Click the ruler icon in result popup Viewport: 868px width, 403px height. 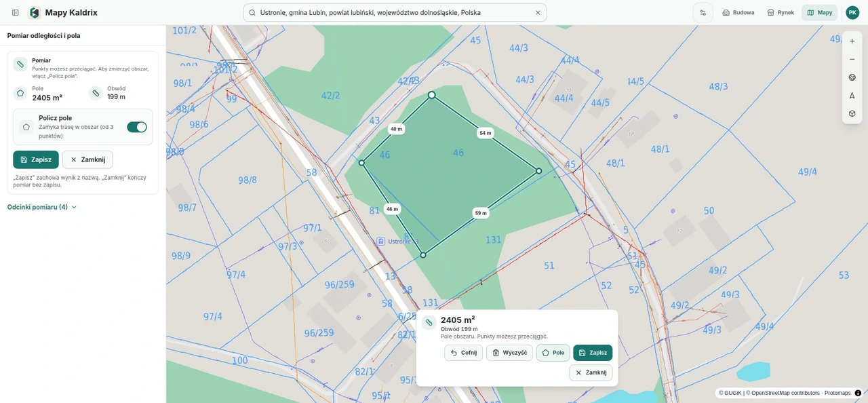[429, 322]
